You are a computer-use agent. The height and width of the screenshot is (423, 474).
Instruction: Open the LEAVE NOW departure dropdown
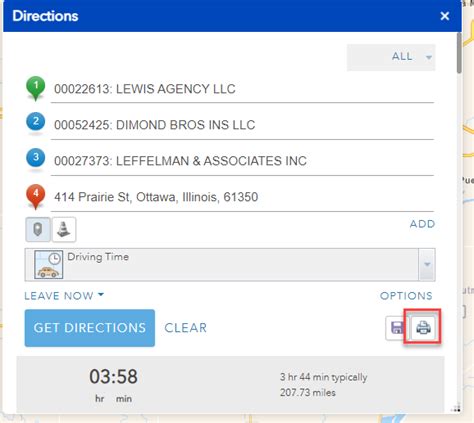click(x=64, y=296)
